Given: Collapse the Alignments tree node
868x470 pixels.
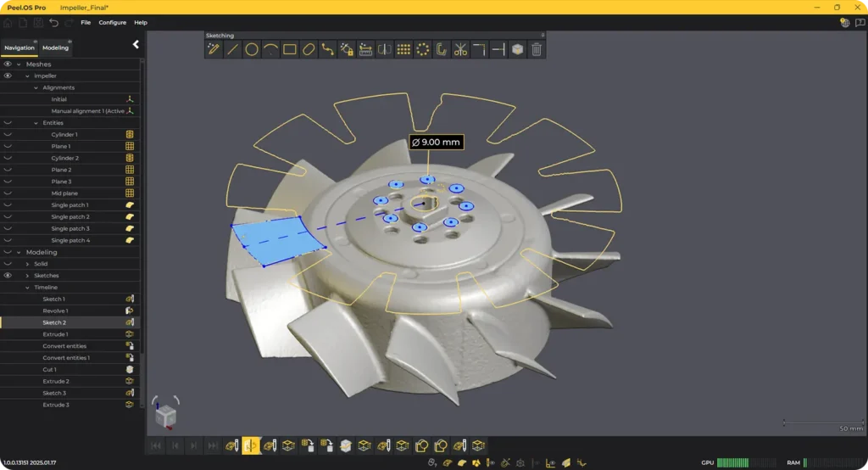Looking at the screenshot, I should coord(36,87).
